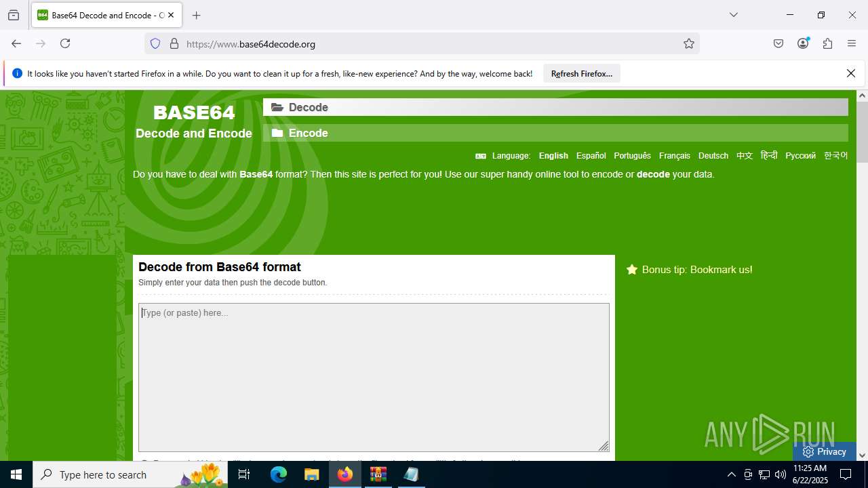Image resolution: width=868 pixels, height=488 pixels.
Task: Click Bonus tip star icon
Action: coord(632,270)
